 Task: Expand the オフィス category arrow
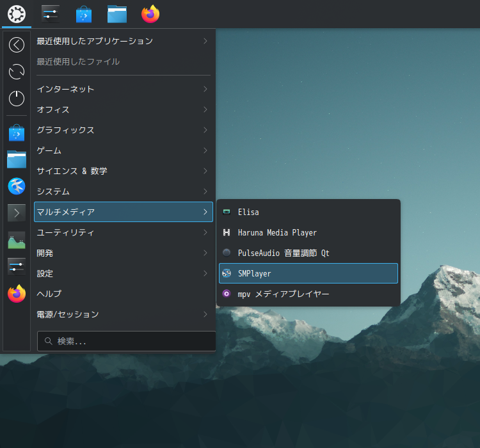click(x=205, y=109)
